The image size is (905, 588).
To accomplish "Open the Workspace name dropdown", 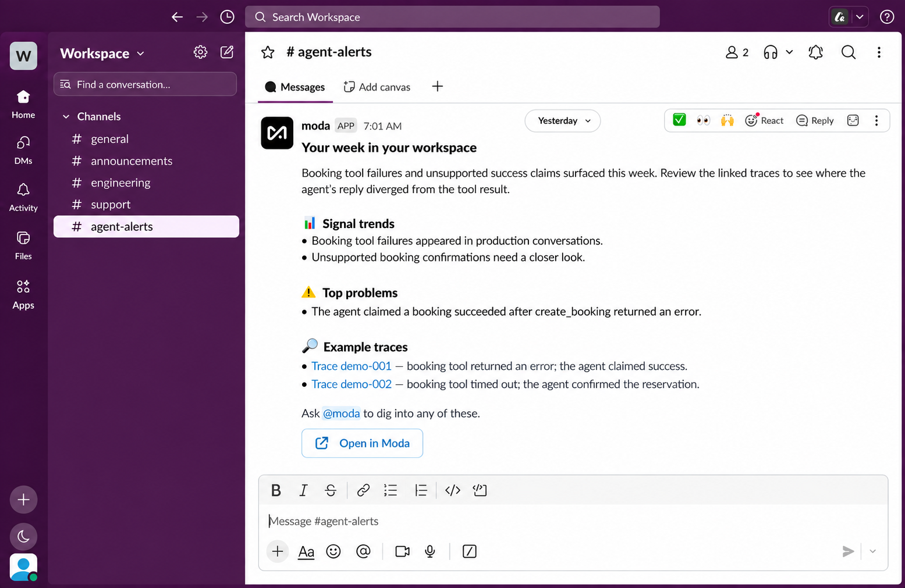I will [102, 54].
